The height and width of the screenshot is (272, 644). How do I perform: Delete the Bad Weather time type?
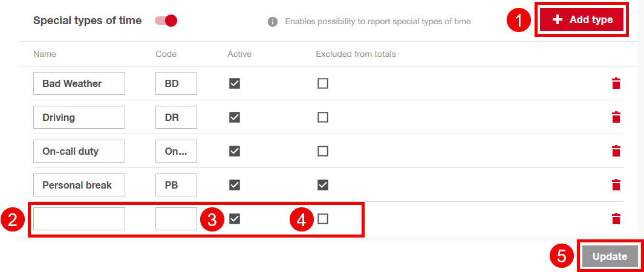(x=616, y=83)
